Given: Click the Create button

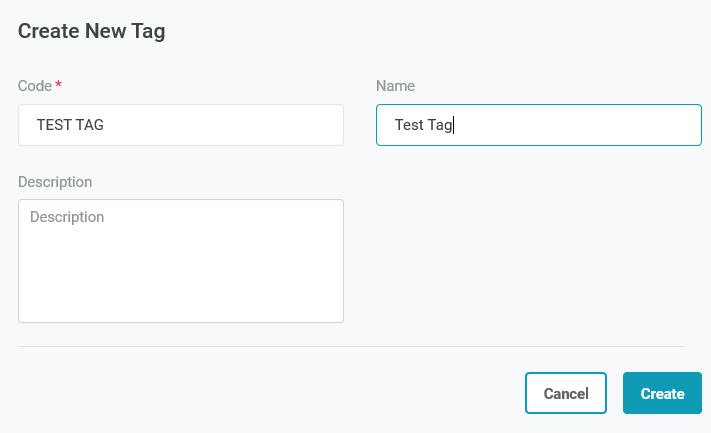Looking at the screenshot, I should point(662,393).
